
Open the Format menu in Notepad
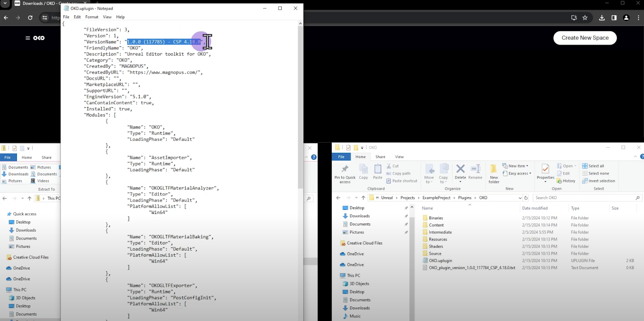[92, 17]
